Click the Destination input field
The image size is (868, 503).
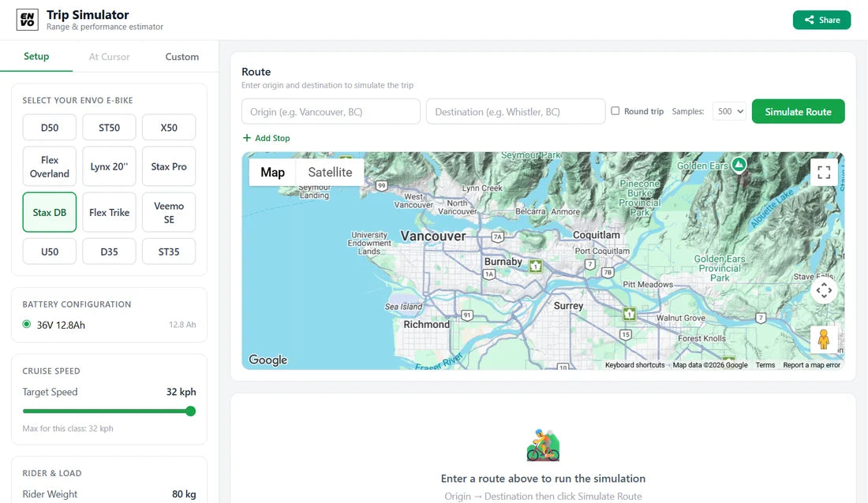(x=515, y=111)
